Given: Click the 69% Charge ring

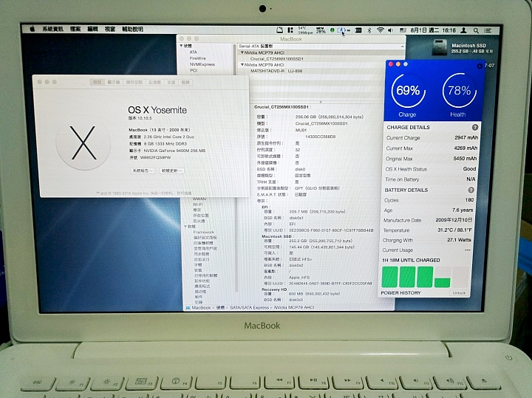Looking at the screenshot, I should [x=408, y=91].
